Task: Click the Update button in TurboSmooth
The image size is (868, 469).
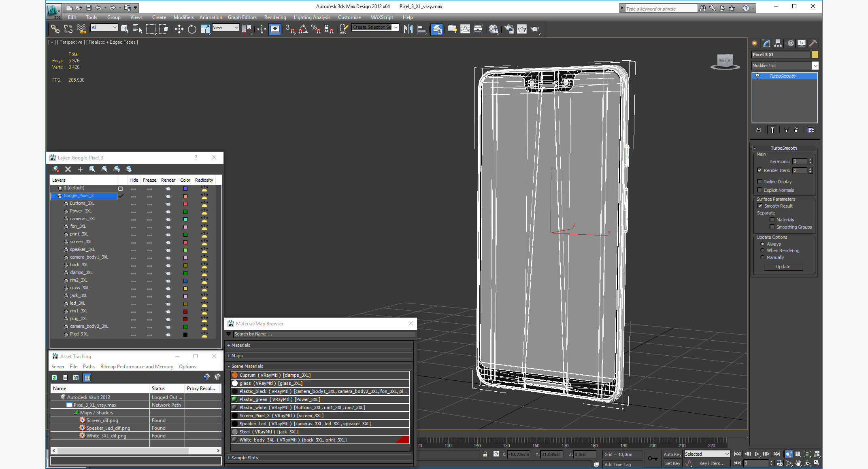Action: pyautogui.click(x=783, y=267)
